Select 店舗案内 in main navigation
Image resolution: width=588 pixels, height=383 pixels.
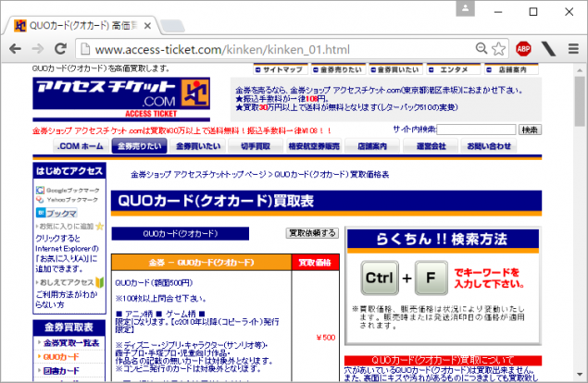[x=372, y=146]
